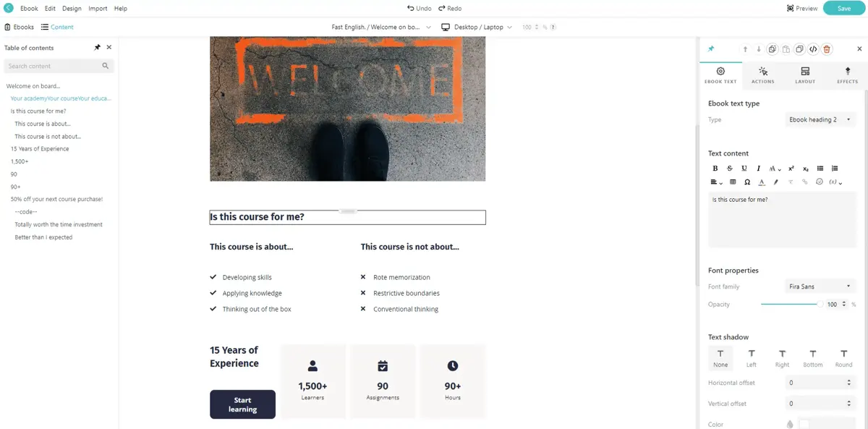Open the Import menu

(x=98, y=9)
